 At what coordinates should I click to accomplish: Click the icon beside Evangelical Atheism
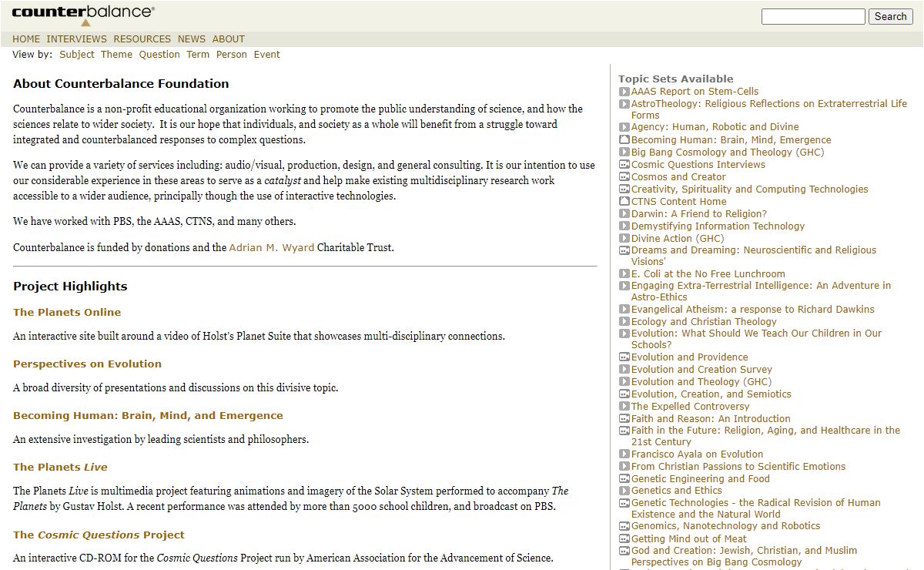624,310
